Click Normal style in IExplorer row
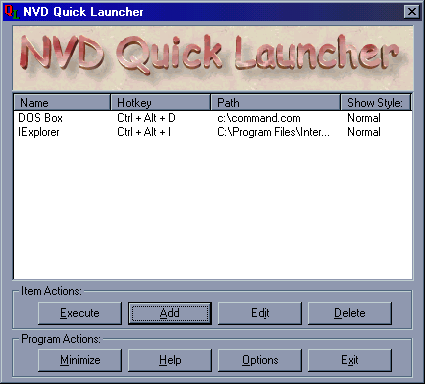 point(364,132)
